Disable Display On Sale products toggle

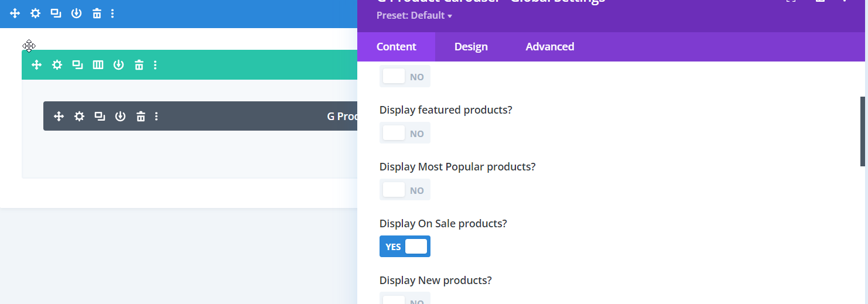[405, 247]
